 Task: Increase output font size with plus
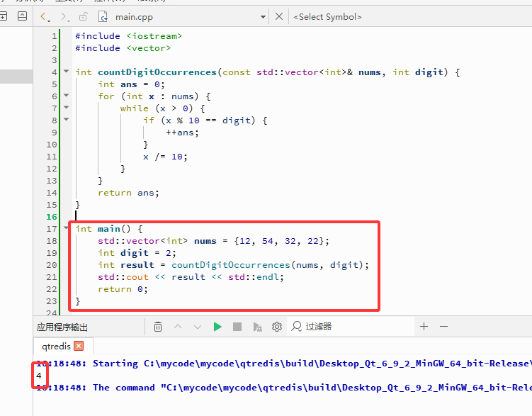click(424, 327)
